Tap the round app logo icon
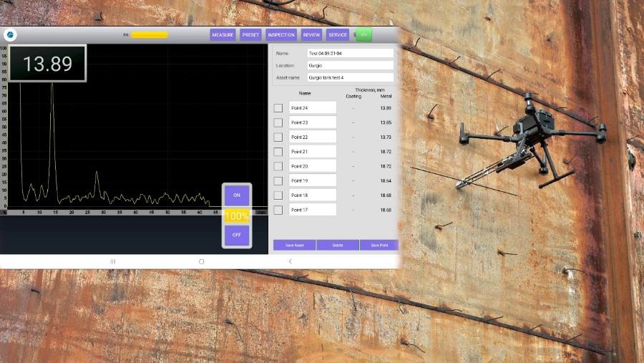Image resolution: width=644 pixels, height=363 pixels. (x=10, y=35)
